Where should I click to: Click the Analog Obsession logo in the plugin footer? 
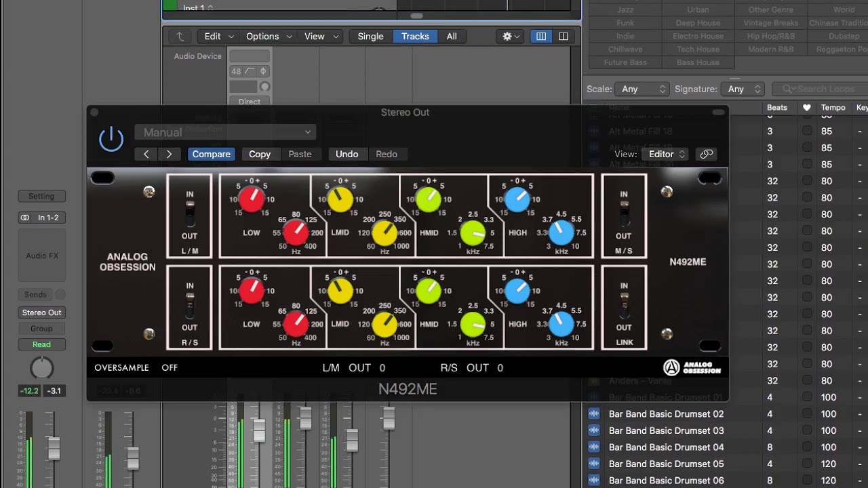tap(692, 367)
